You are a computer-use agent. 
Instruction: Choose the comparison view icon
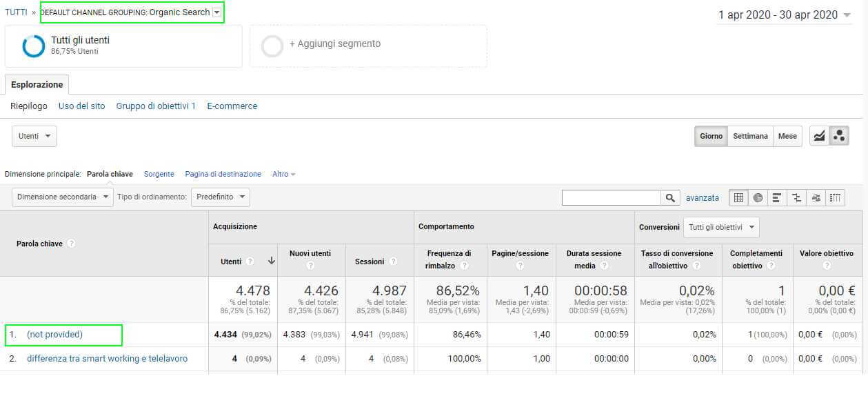point(797,198)
